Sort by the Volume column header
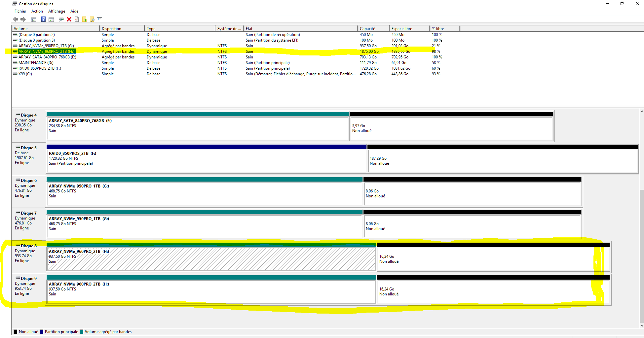The height and width of the screenshot is (338, 644). point(56,29)
